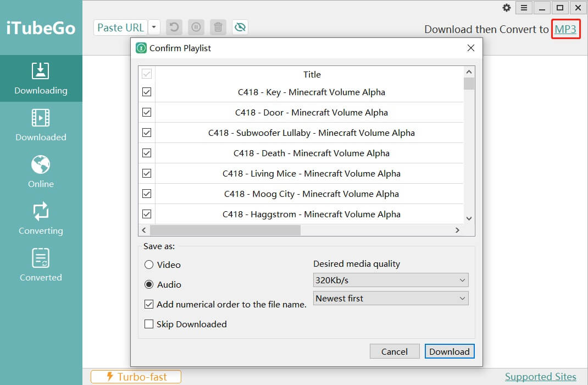Click the horizontal scroll right arrow
Screen dimensions: 588x385
(457, 230)
